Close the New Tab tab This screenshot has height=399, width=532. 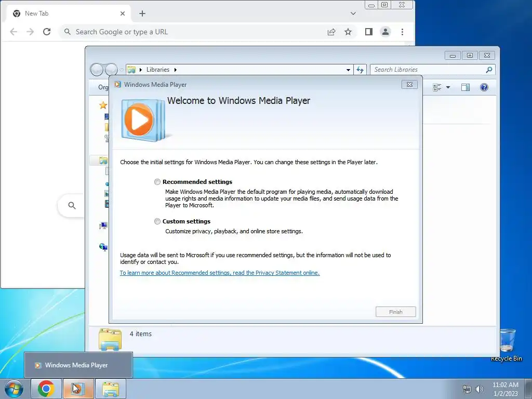pos(123,14)
